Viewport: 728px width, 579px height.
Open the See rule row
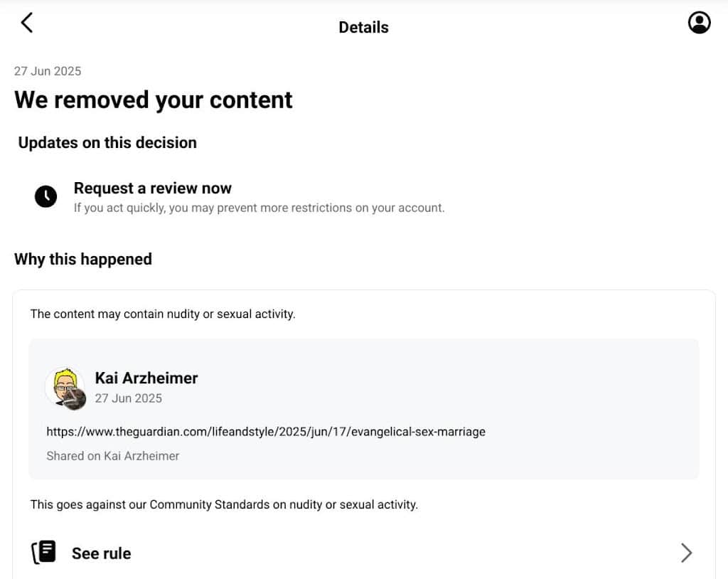click(364, 553)
